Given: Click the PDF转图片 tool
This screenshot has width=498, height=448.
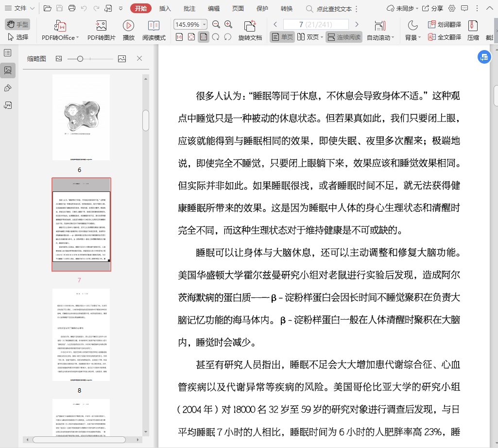Looking at the screenshot, I should pyautogui.click(x=102, y=31).
